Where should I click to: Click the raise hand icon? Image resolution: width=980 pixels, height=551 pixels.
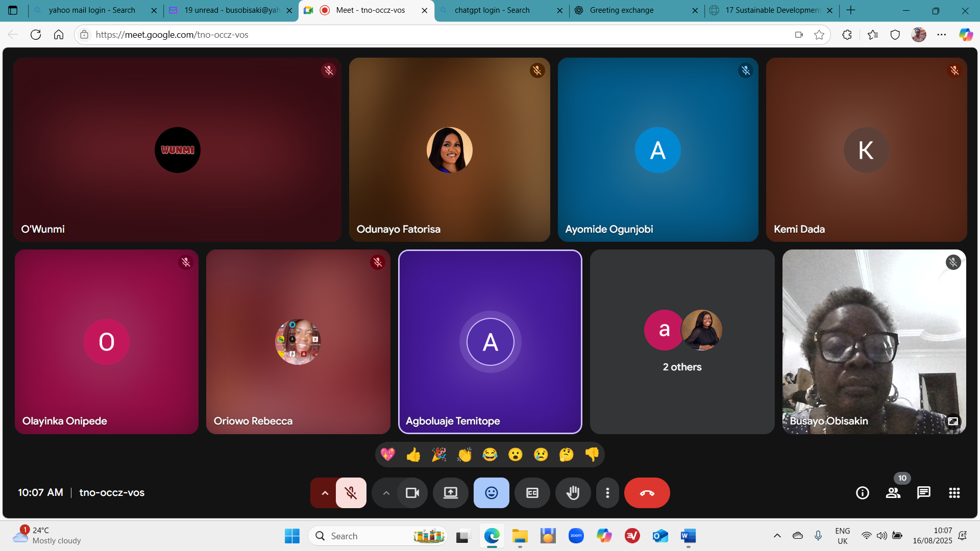coord(573,493)
